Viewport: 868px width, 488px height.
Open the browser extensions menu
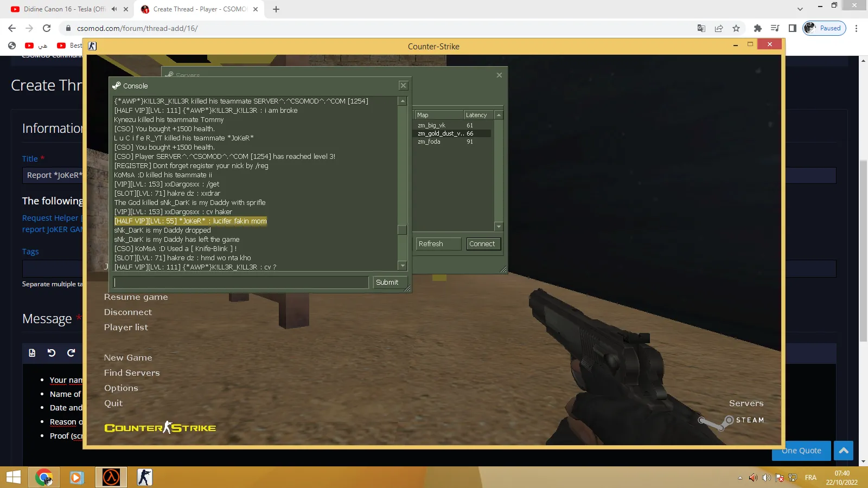[758, 28]
